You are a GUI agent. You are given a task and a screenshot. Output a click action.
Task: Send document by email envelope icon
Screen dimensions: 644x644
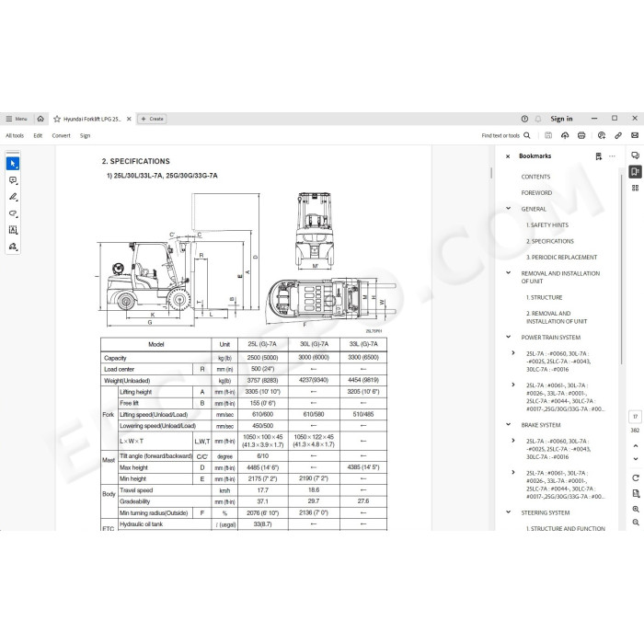(635, 135)
